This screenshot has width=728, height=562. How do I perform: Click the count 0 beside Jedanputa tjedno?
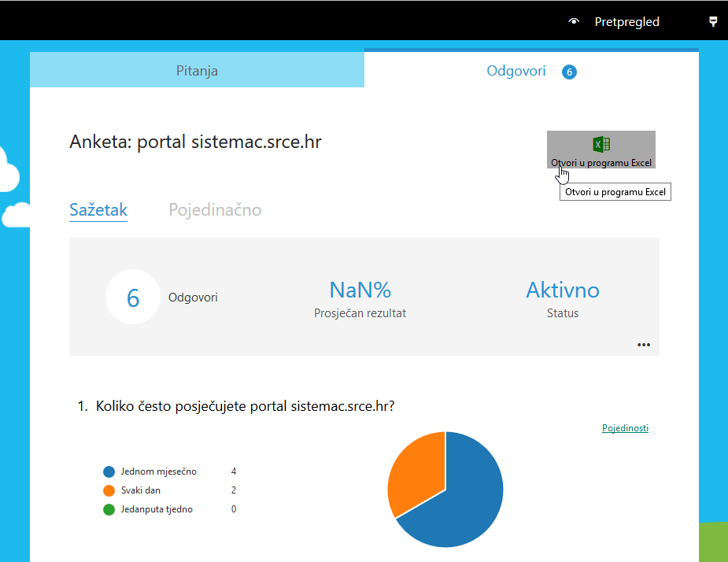click(x=234, y=509)
